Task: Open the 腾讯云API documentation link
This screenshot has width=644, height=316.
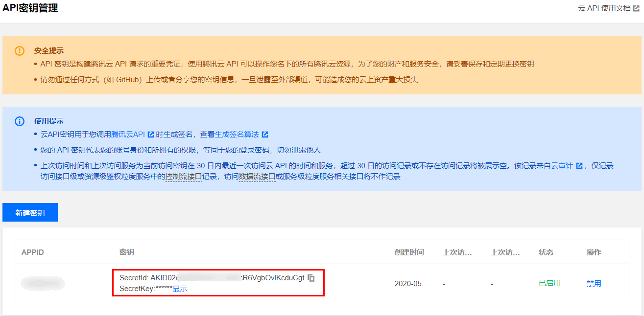Action: pos(128,134)
